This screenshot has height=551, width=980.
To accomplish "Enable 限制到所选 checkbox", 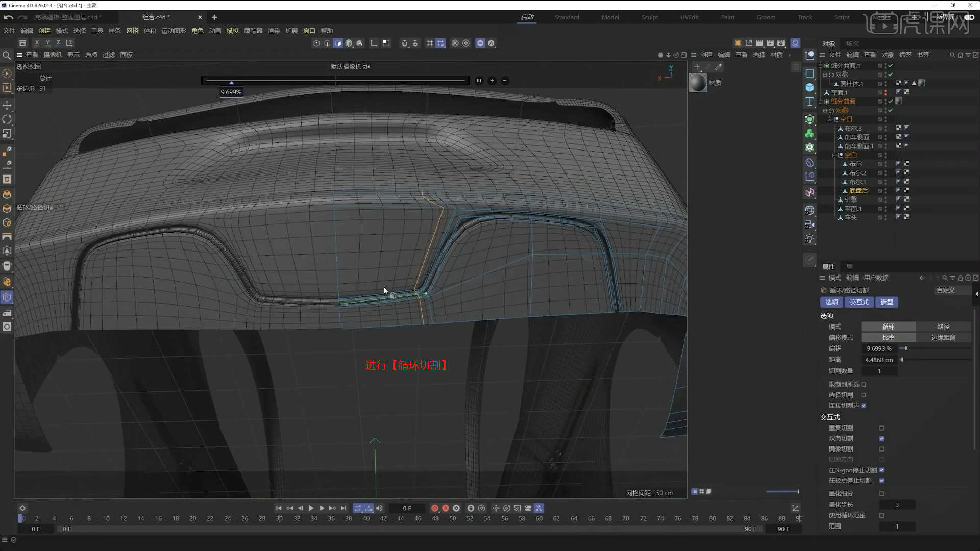I will 864,385.
